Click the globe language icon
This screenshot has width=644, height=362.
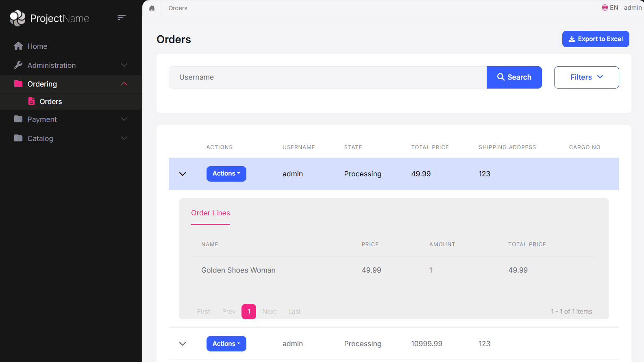605,7
